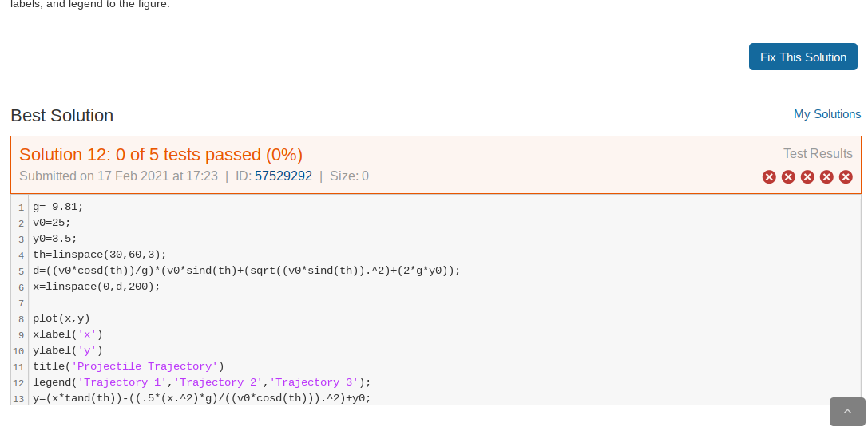Click the fifth red X test icon
The width and height of the screenshot is (868, 431).
click(x=846, y=176)
